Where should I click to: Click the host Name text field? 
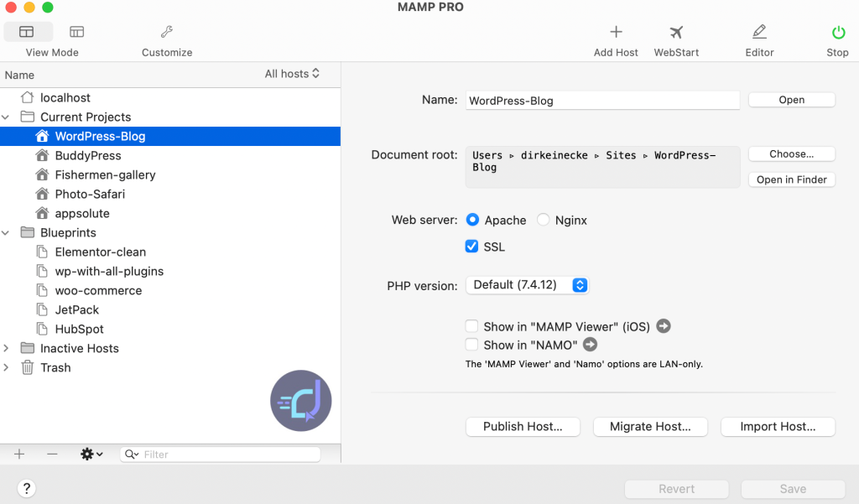coord(602,101)
